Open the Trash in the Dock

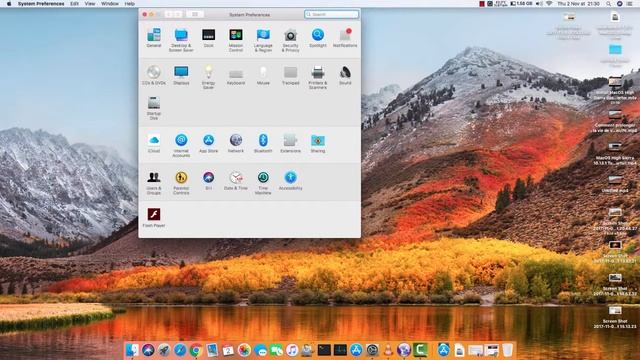[507, 350]
